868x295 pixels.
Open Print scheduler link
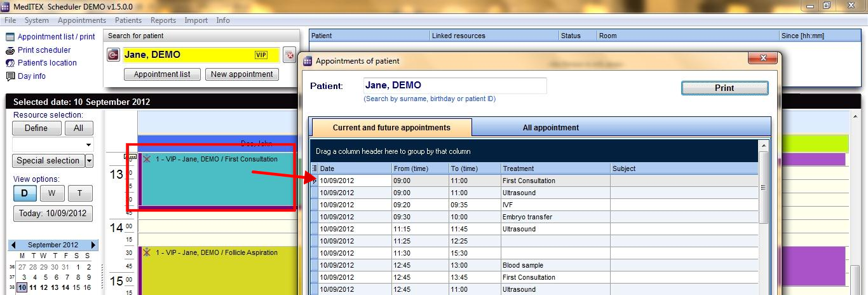pos(44,50)
